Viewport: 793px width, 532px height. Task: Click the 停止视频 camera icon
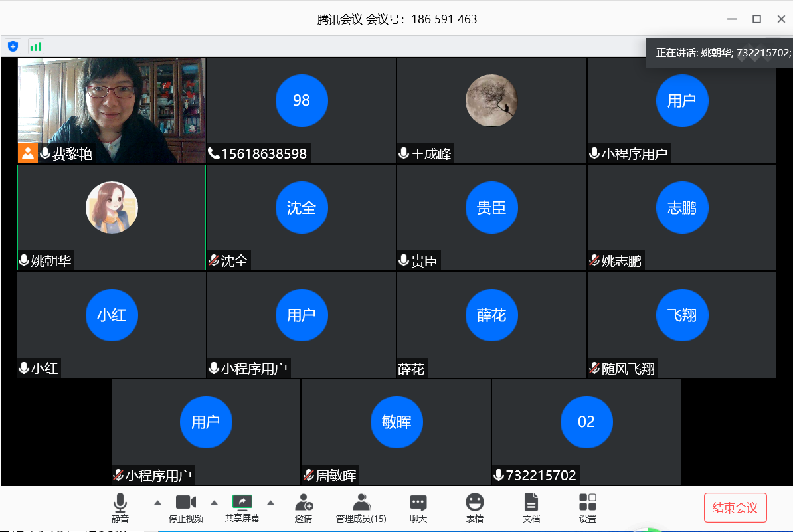[185, 503]
